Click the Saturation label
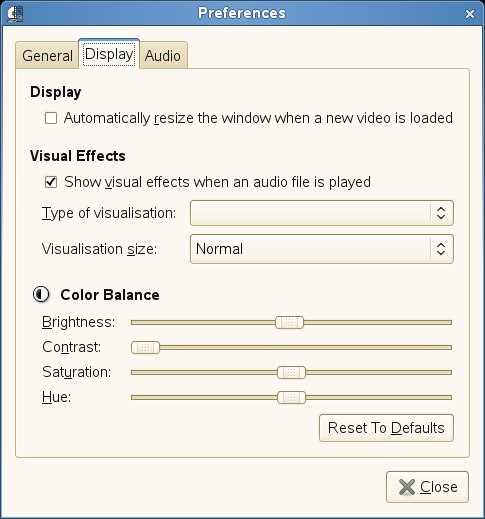Viewport: 485px width, 519px height. click(x=77, y=372)
